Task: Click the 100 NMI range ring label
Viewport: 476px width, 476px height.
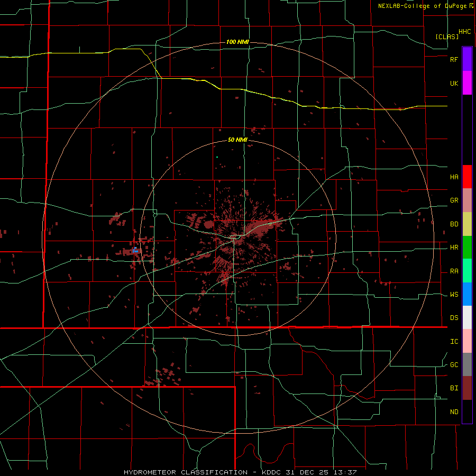Action: click(x=237, y=42)
